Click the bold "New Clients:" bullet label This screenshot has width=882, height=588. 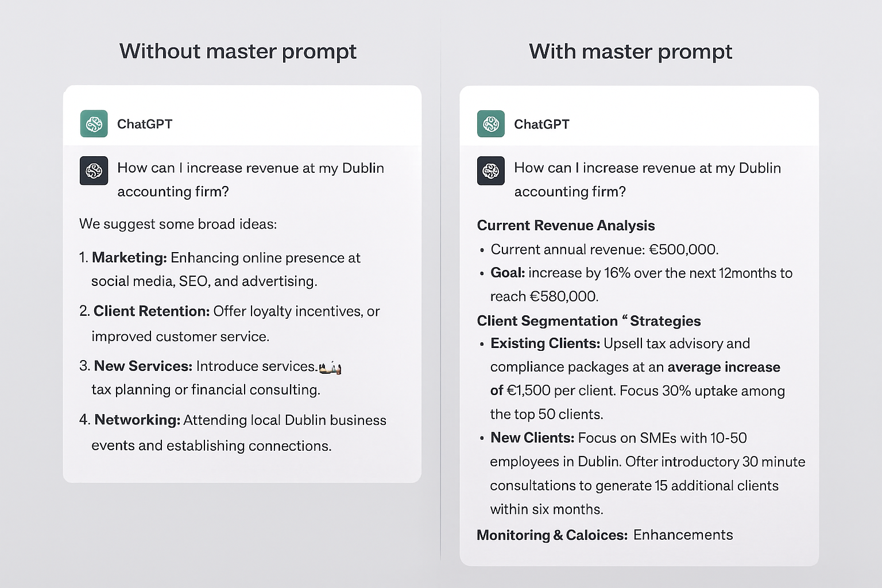[532, 438]
